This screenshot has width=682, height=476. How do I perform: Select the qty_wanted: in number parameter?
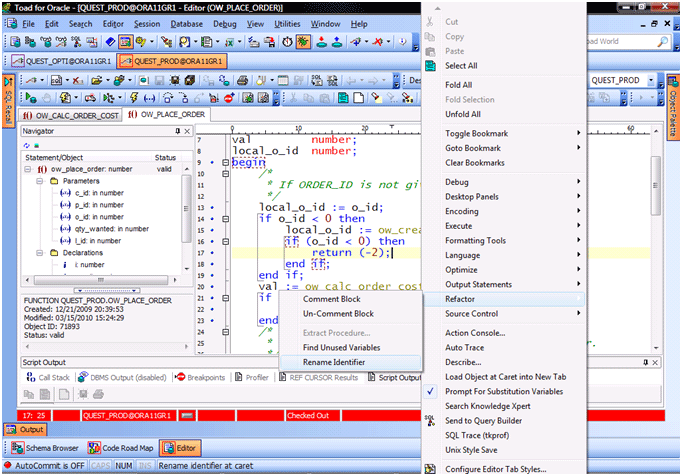(x=112, y=229)
